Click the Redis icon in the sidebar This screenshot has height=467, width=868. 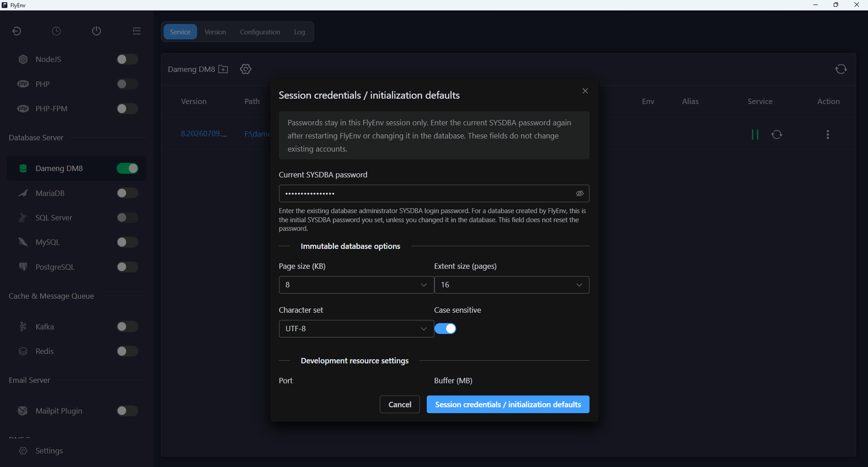(x=23, y=351)
